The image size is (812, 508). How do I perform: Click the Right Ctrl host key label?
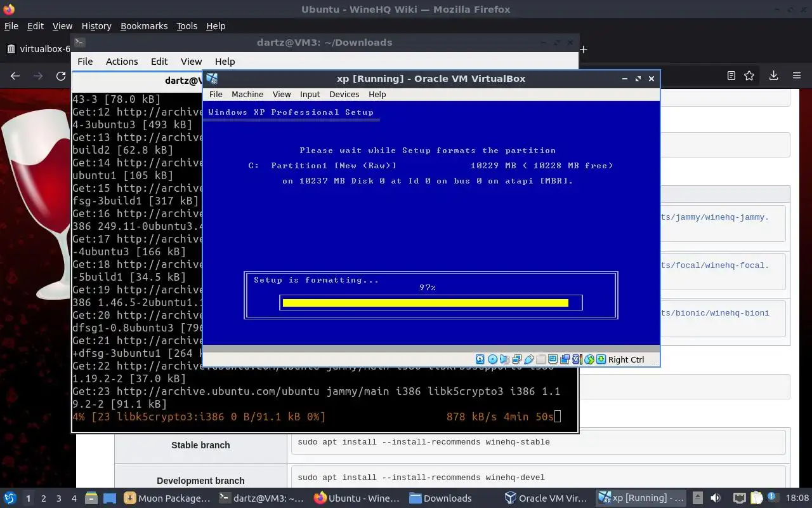pyautogui.click(x=626, y=359)
